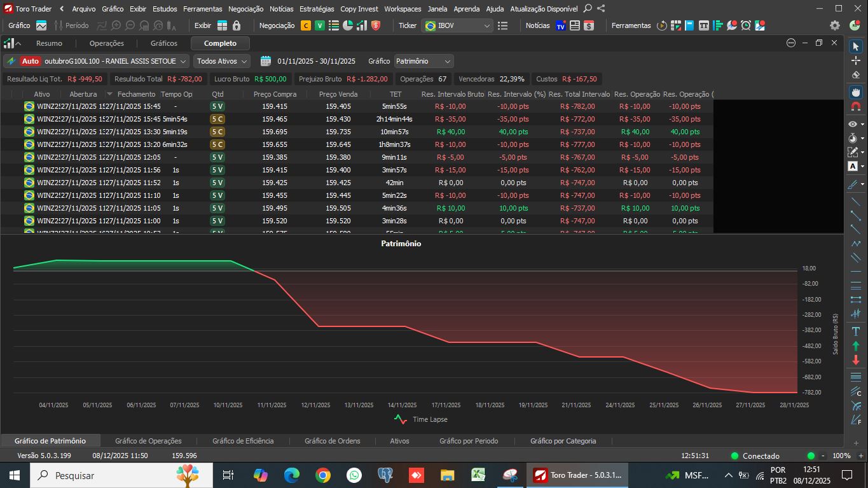Activate the magnet snap tool
This screenshot has height=488, width=868.
[x=855, y=106]
